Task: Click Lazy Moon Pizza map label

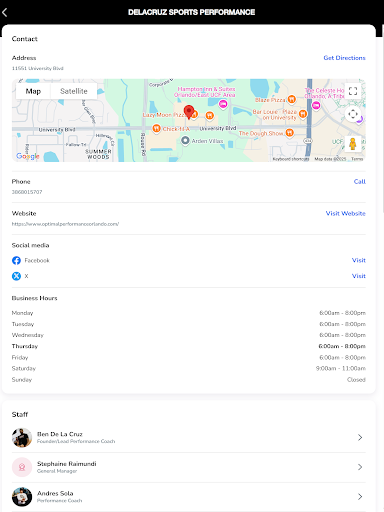Action: click(163, 115)
